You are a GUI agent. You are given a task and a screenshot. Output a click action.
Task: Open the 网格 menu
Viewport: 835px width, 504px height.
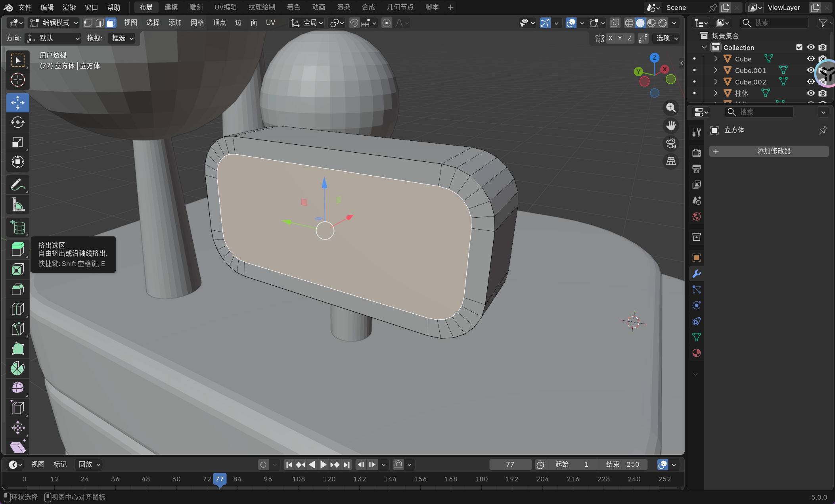click(197, 23)
